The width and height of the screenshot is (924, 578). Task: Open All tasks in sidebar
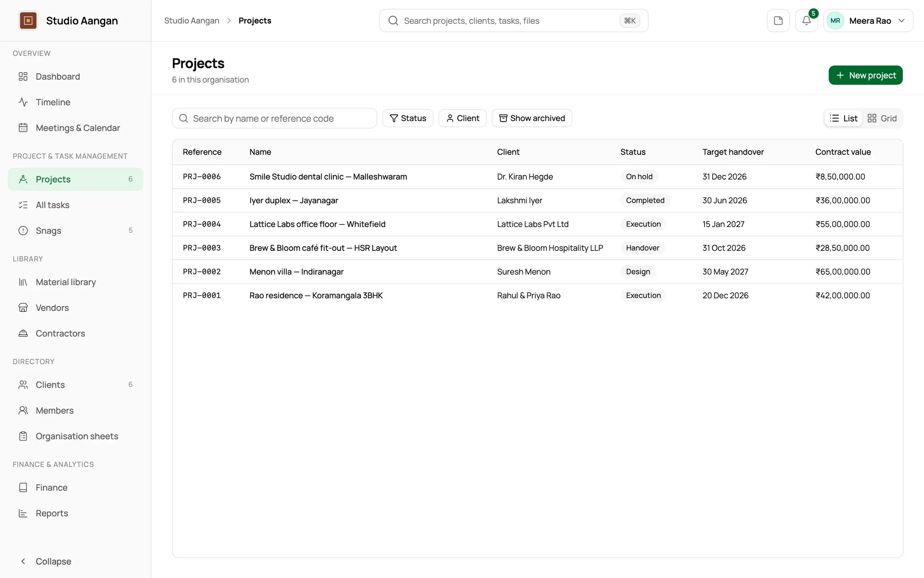pos(75,205)
